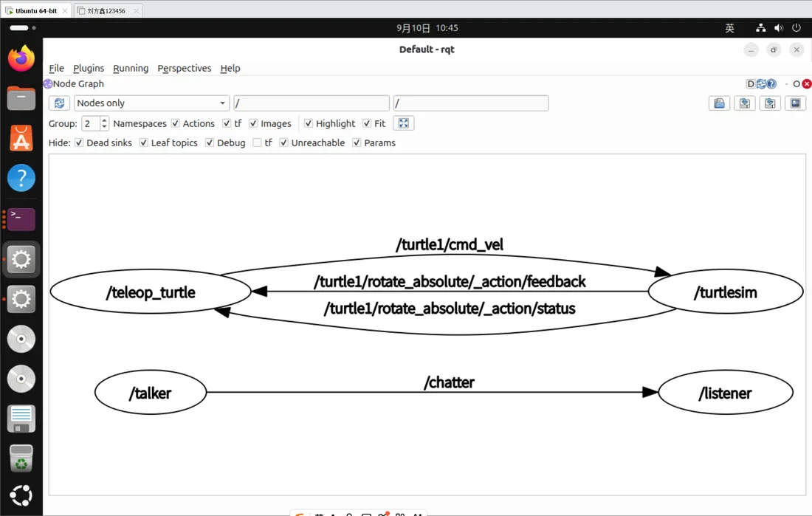This screenshot has width=812, height=516.
Task: Open the power menu icon in top bar
Action: 796,28
